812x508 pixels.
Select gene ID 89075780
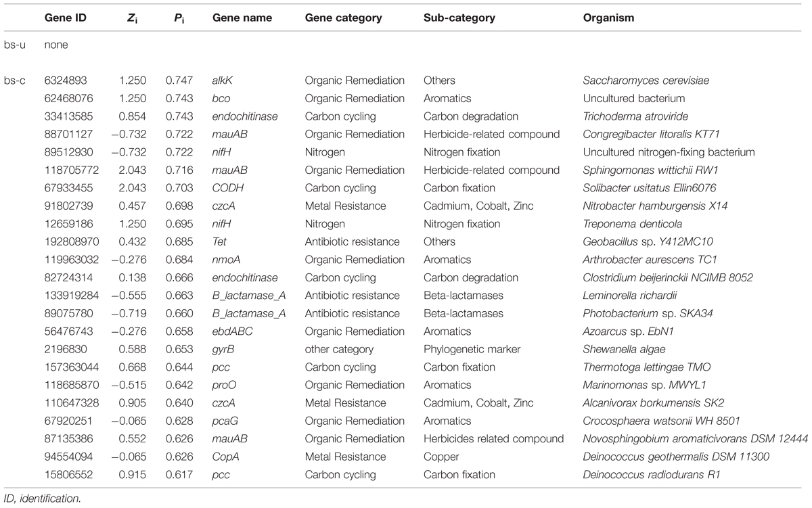click(69, 313)
